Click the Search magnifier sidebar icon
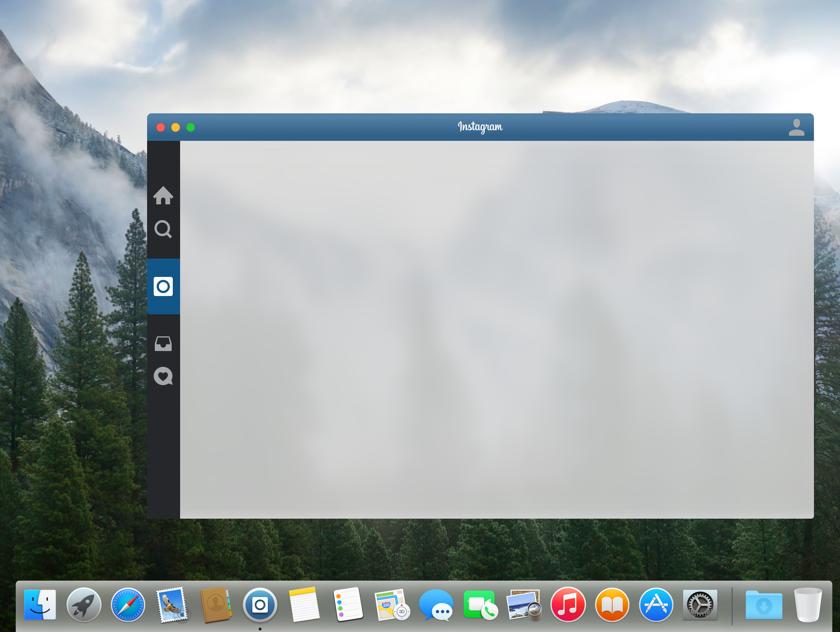 click(163, 229)
